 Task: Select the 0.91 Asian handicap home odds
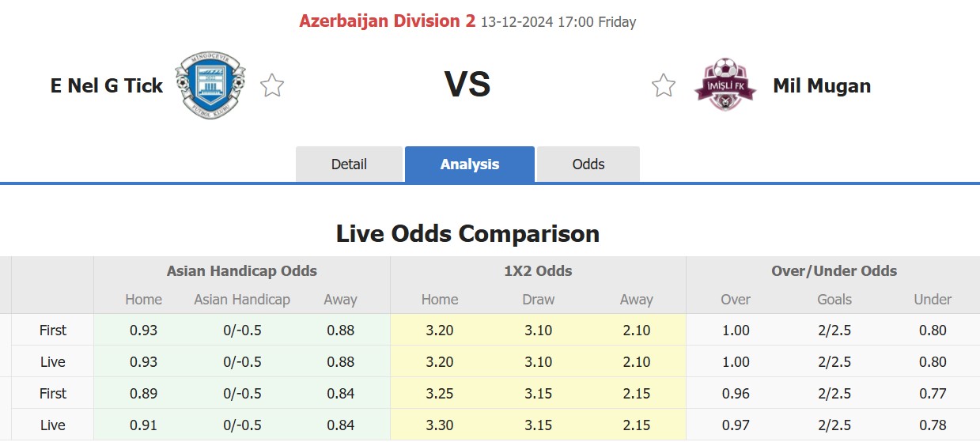143,425
